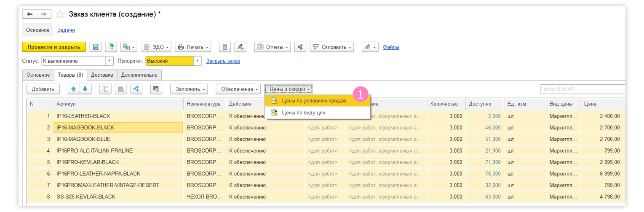
Task: Navigate back with the left arrow
Action: tap(29, 14)
